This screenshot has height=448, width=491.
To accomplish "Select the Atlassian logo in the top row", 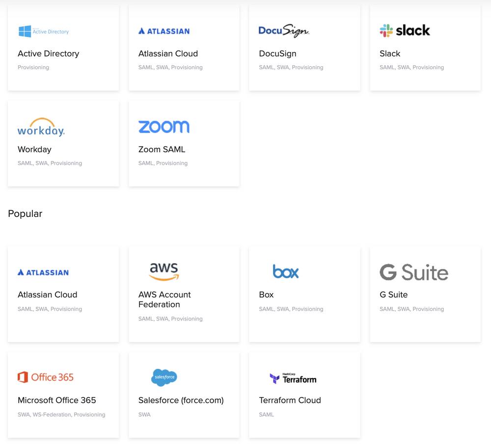I will (164, 31).
